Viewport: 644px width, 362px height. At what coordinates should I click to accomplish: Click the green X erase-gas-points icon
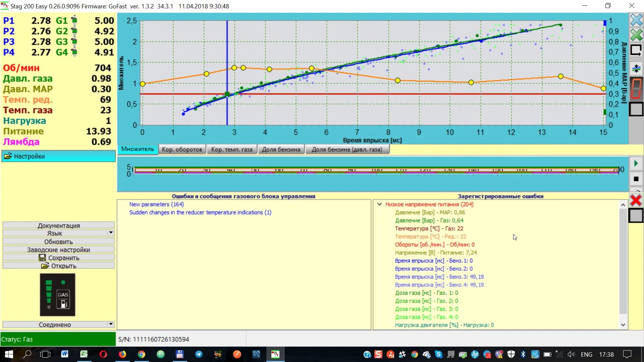click(636, 35)
